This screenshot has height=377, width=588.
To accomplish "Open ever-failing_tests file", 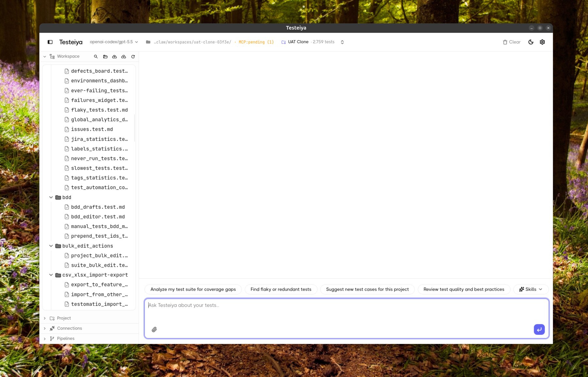I will pos(96,91).
